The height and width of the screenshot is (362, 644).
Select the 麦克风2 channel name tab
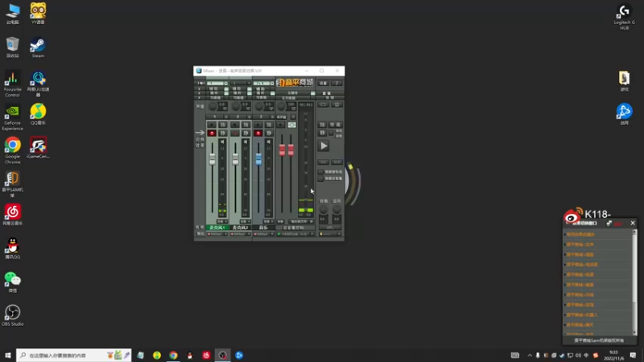click(241, 228)
